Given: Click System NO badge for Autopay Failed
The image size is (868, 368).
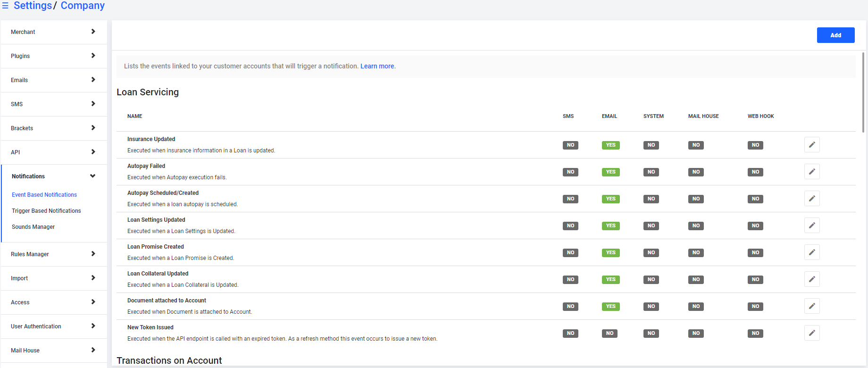Looking at the screenshot, I should (651, 172).
